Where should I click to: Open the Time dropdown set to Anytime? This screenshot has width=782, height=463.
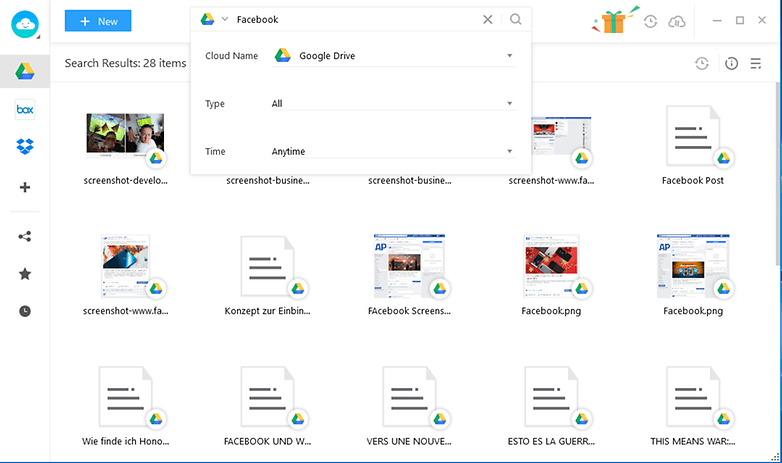(394, 151)
